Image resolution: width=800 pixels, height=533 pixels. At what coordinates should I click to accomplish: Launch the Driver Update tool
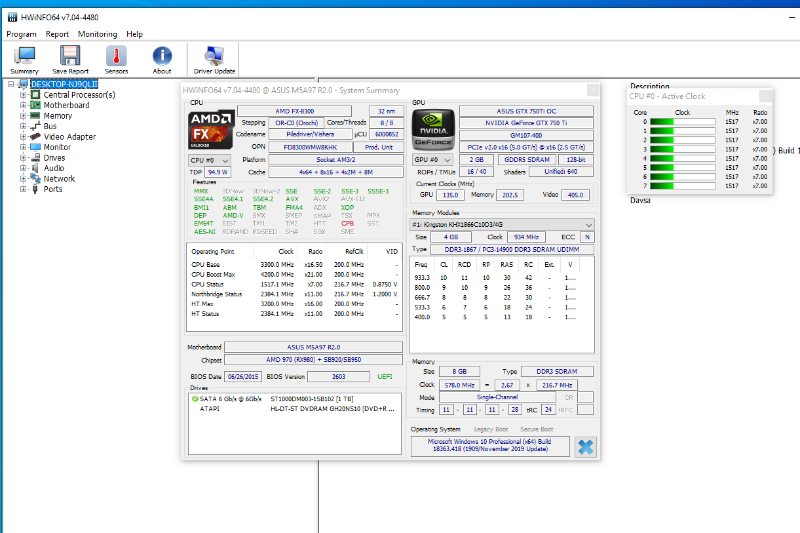[214, 60]
